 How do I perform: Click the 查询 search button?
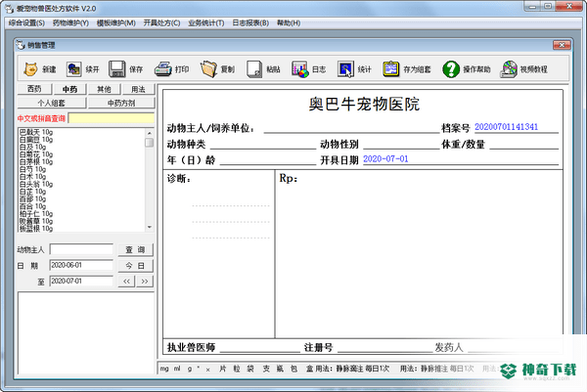point(135,249)
